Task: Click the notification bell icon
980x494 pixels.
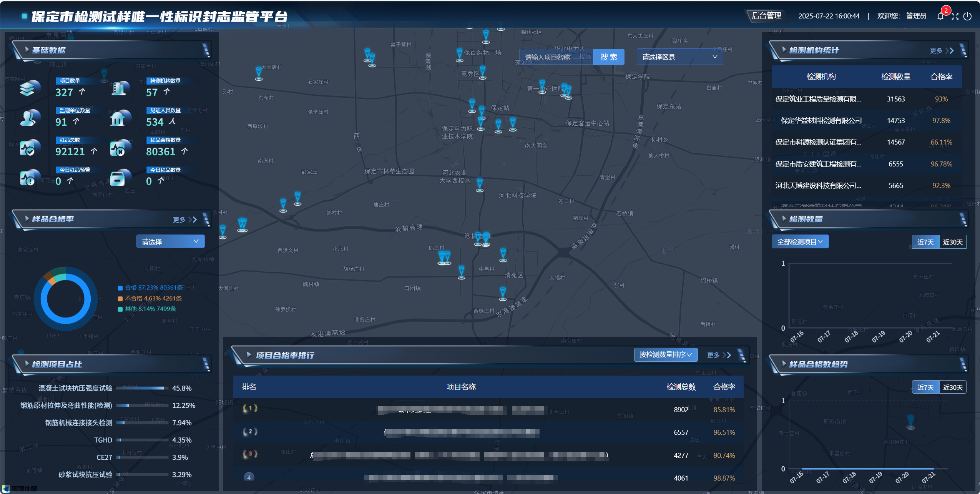Action: point(940,16)
